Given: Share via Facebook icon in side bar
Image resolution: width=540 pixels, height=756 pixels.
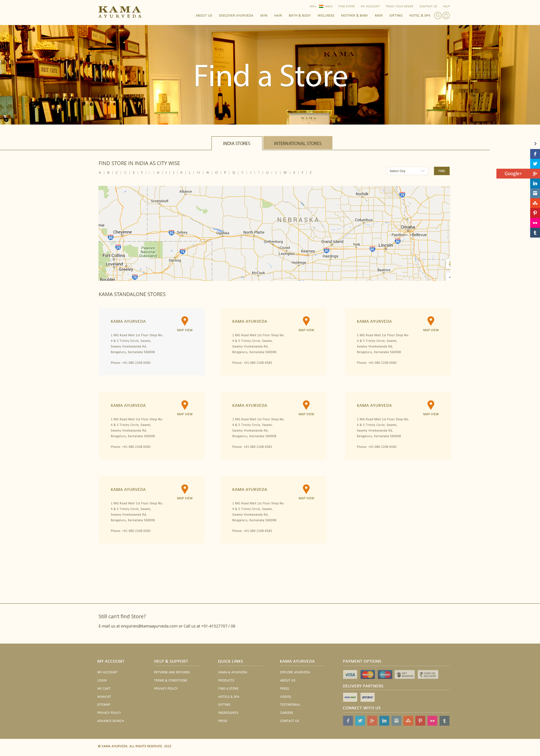Looking at the screenshot, I should click(x=535, y=154).
